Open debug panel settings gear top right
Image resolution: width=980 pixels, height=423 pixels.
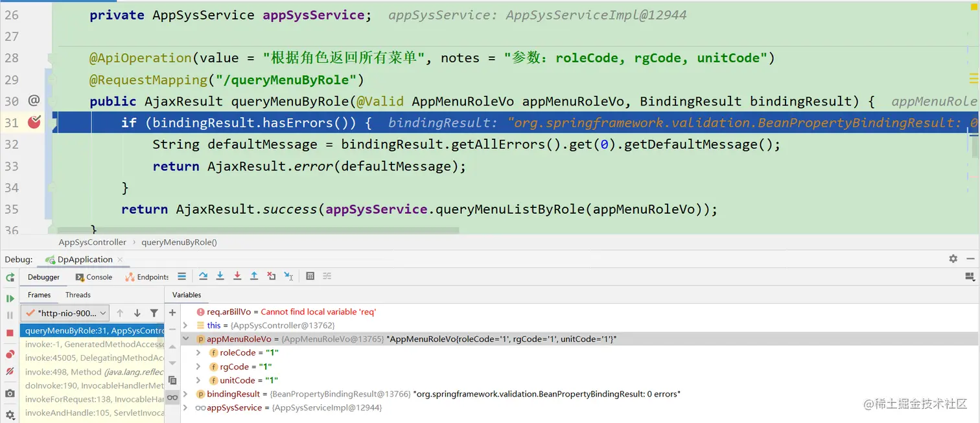953,258
